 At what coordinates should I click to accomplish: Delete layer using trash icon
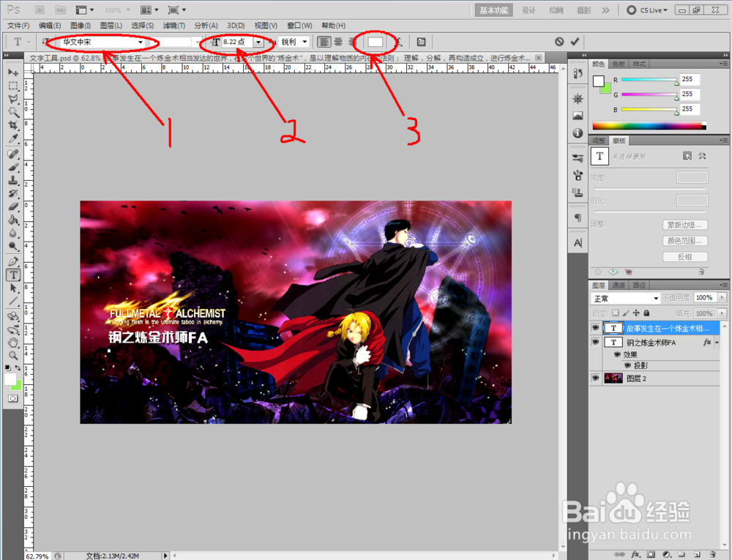(x=712, y=554)
